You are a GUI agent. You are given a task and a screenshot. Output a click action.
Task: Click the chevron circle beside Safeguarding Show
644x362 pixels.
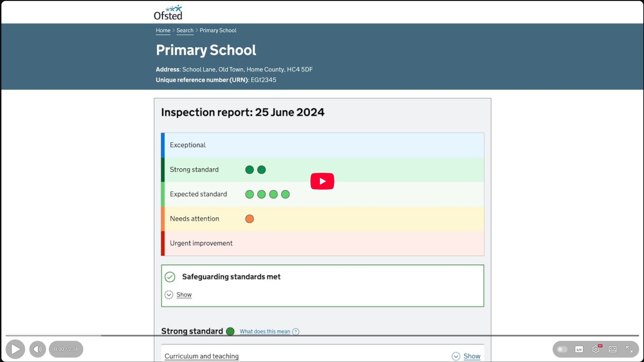pos(169,295)
